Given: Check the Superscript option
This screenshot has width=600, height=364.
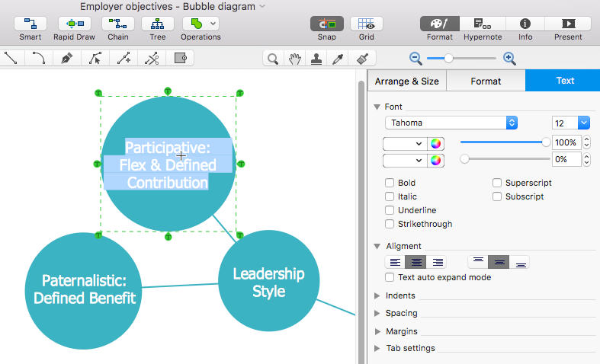Looking at the screenshot, I should point(497,183).
